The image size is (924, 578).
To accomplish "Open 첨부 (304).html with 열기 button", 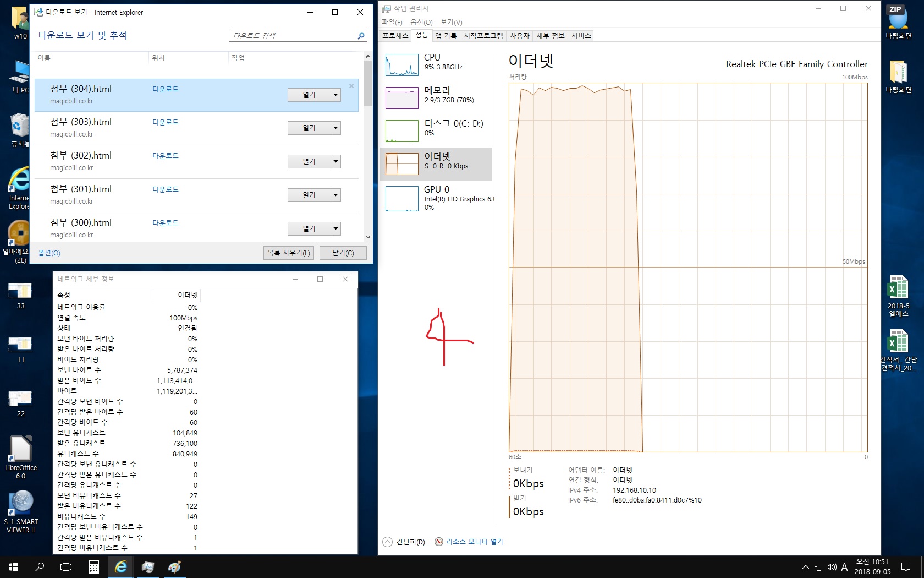I will pos(309,95).
